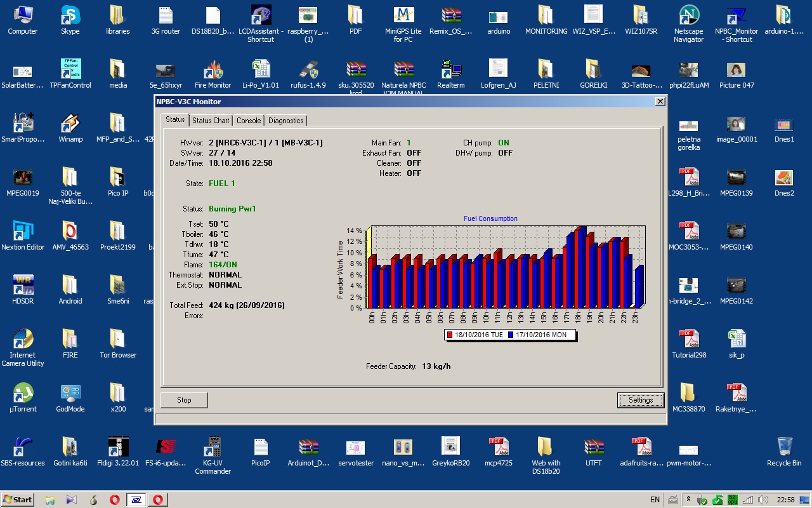Click the volume speaker tray icon
Viewport: 812px width, 508px height.
click(763, 500)
